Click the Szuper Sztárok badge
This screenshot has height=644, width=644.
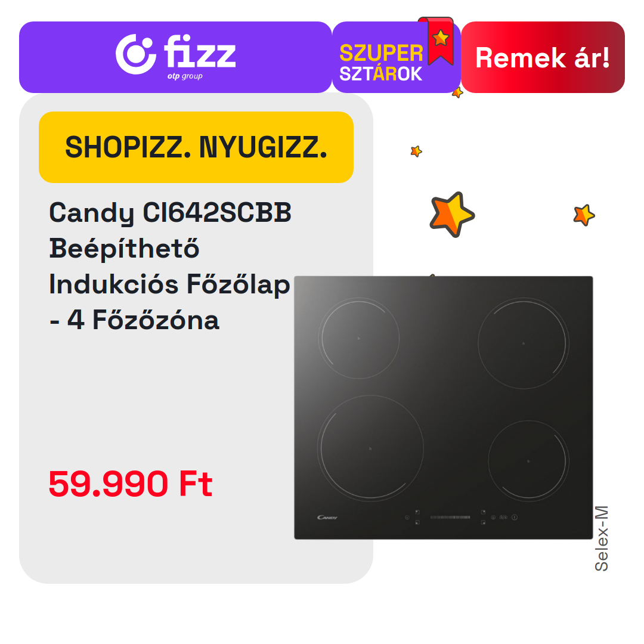pos(380,63)
